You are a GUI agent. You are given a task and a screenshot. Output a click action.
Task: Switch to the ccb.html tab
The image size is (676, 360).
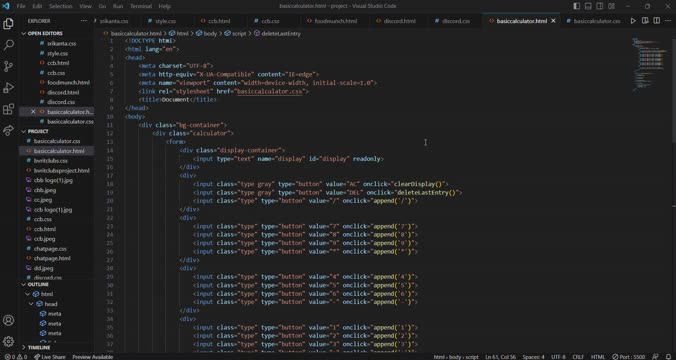[219, 21]
